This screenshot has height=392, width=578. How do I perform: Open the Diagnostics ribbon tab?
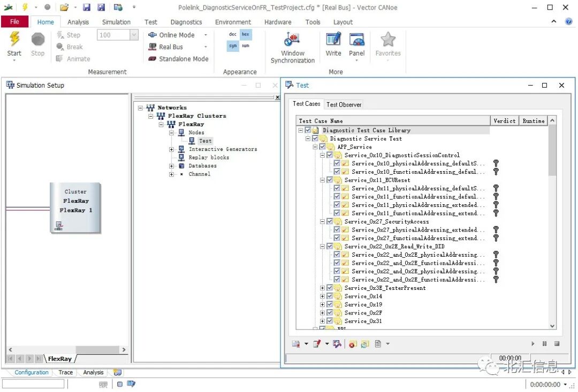(186, 22)
